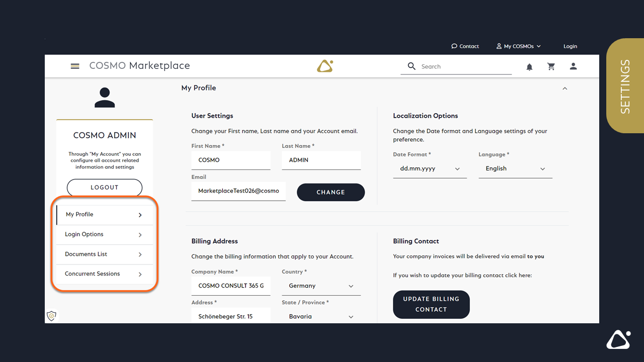This screenshot has height=362, width=644.
Task: Open the shopping cart icon
Action: click(551, 66)
